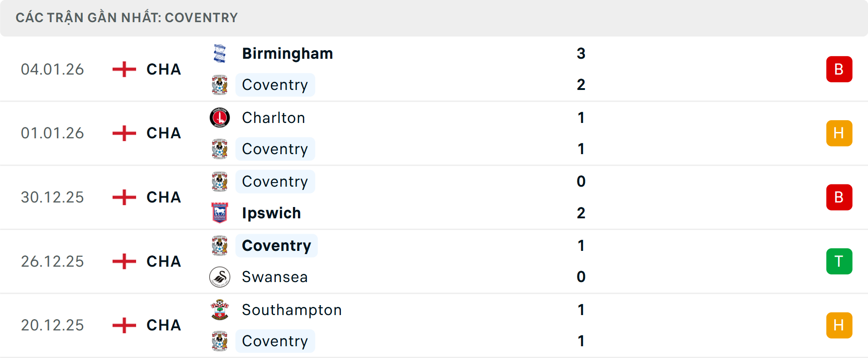Viewport: 868px width, 358px height.
Task: Click the highlighted Coventry label under Birmingham
Action: (x=275, y=85)
